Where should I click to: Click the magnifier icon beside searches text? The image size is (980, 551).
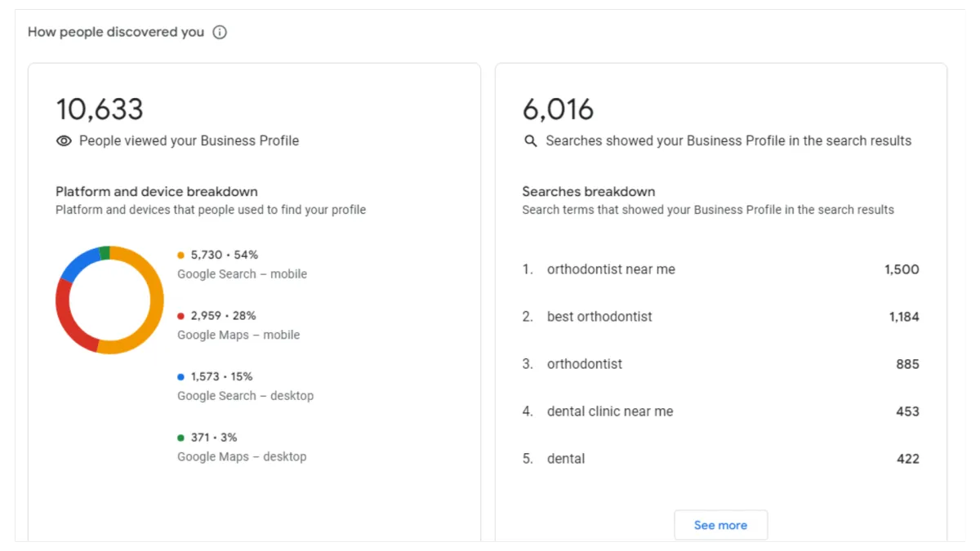coord(531,141)
